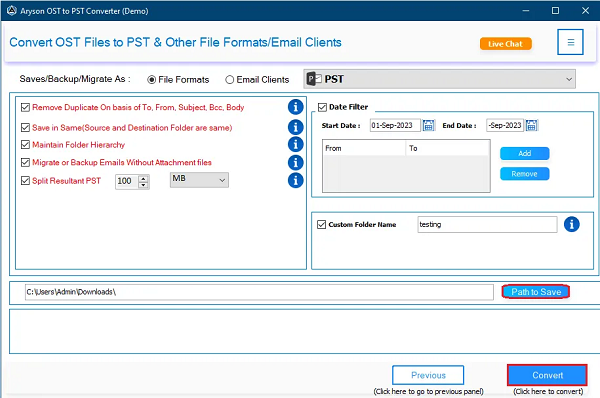Increase split size with up arrow
The width and height of the screenshot is (600, 398).
point(143,178)
